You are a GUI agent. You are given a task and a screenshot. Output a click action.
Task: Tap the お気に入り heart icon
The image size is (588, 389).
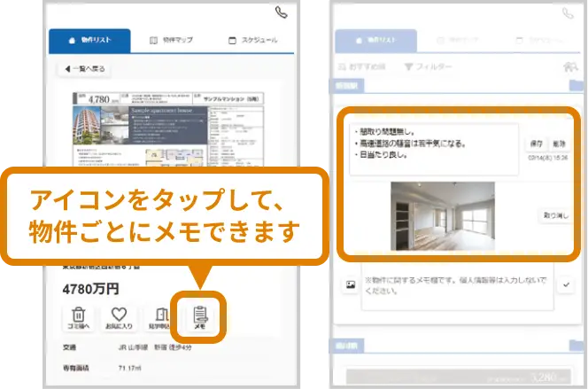coord(120,318)
